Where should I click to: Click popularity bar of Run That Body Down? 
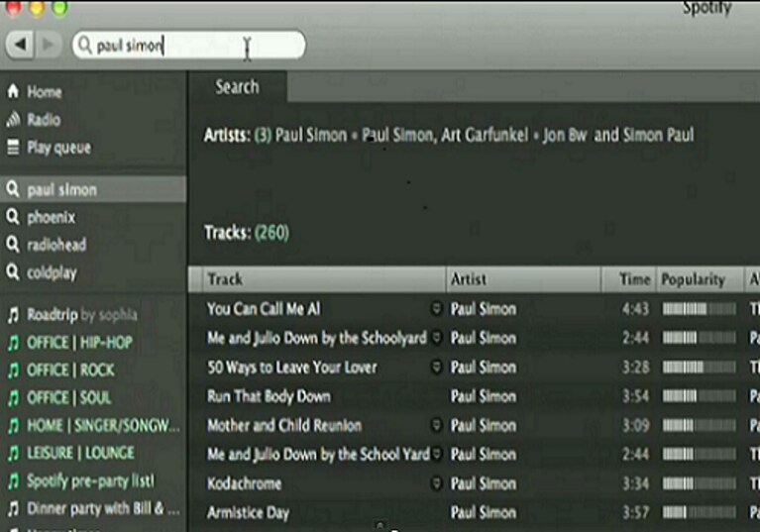click(699, 396)
